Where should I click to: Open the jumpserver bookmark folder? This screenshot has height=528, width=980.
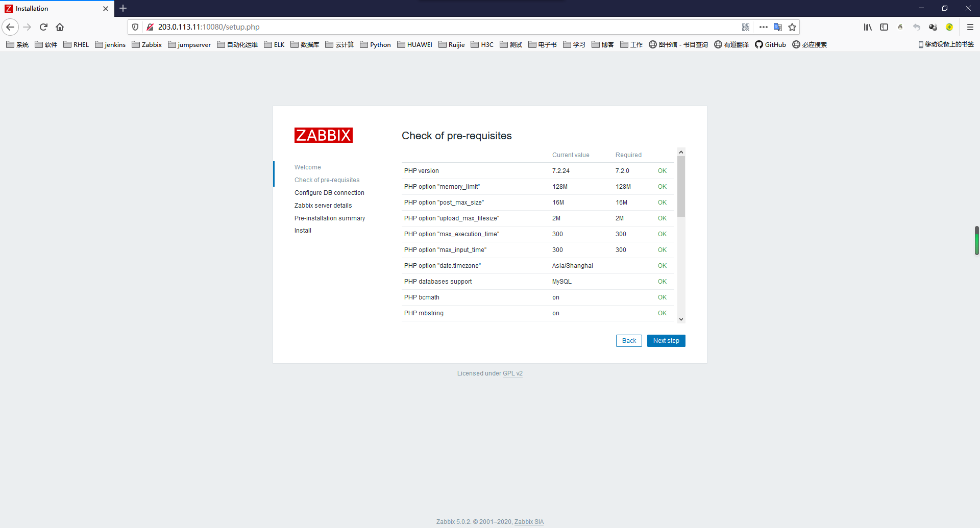click(189, 45)
